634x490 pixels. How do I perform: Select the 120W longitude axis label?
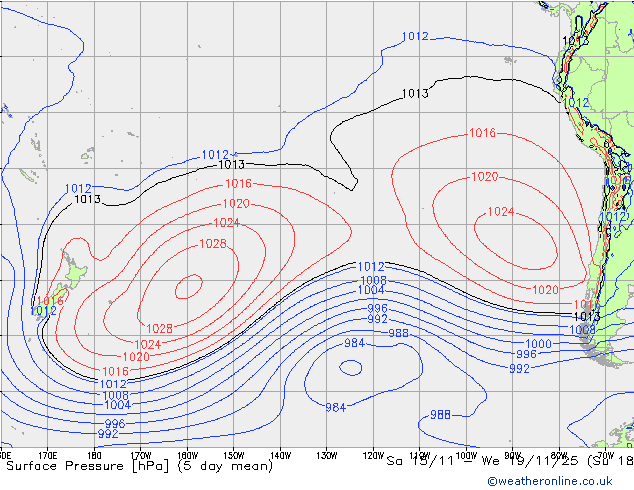pyautogui.click(x=373, y=456)
